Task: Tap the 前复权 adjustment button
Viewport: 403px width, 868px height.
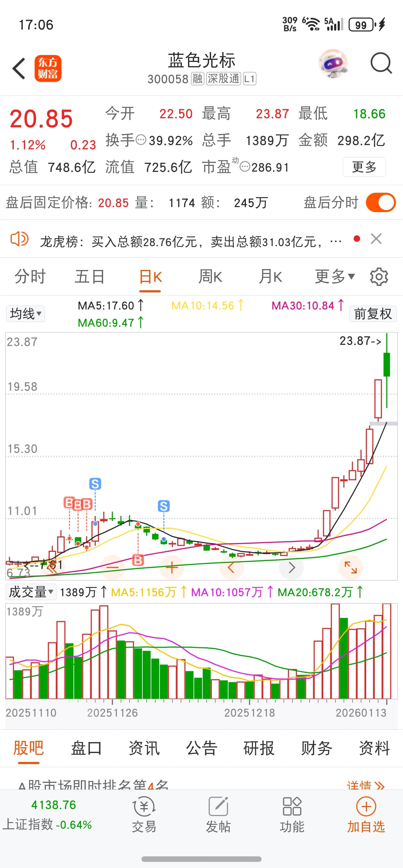Action: tap(373, 314)
